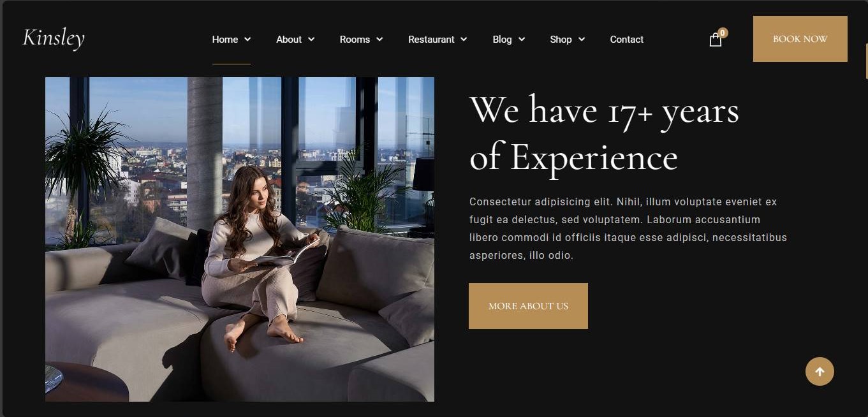Click the cart item count badge

pos(723,33)
